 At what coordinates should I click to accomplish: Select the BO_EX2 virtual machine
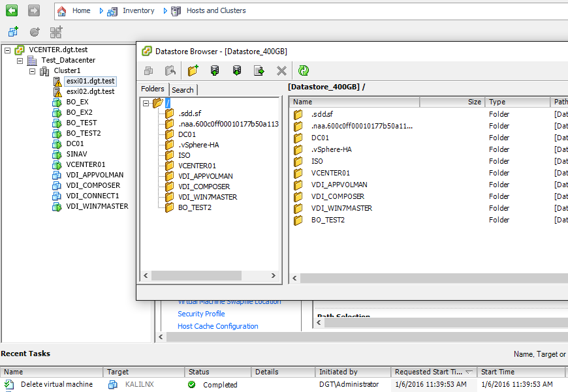click(x=80, y=113)
